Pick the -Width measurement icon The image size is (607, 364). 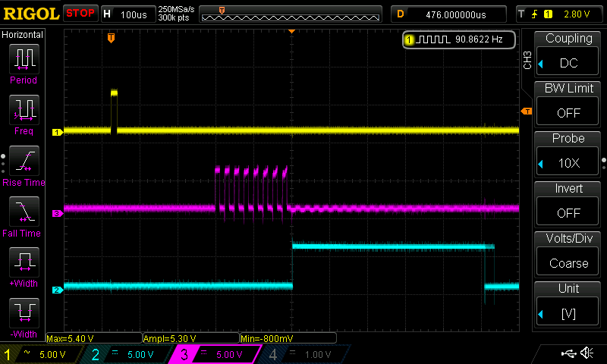pyautogui.click(x=23, y=315)
